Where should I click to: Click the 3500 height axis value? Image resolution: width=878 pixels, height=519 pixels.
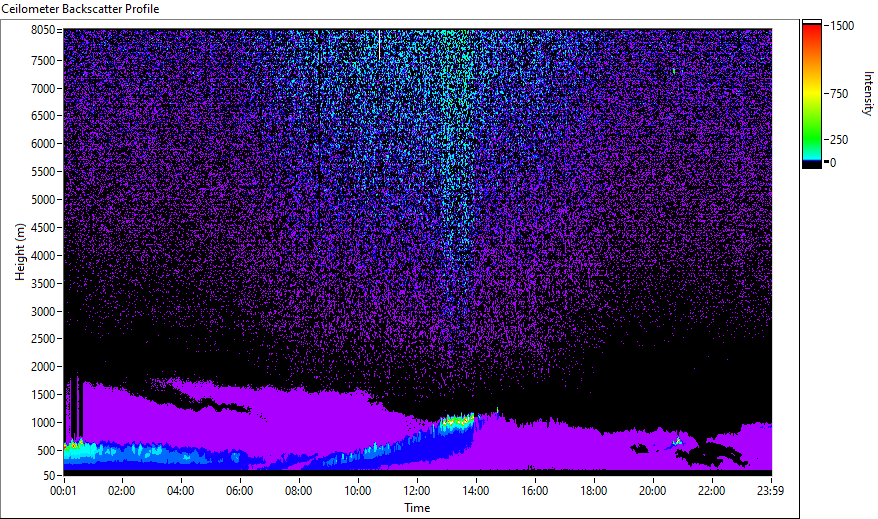point(43,284)
